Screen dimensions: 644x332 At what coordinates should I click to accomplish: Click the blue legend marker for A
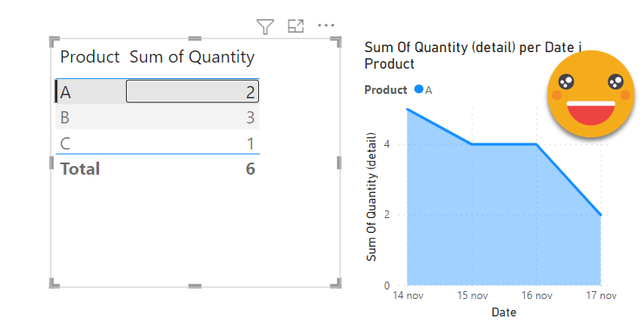click(419, 90)
